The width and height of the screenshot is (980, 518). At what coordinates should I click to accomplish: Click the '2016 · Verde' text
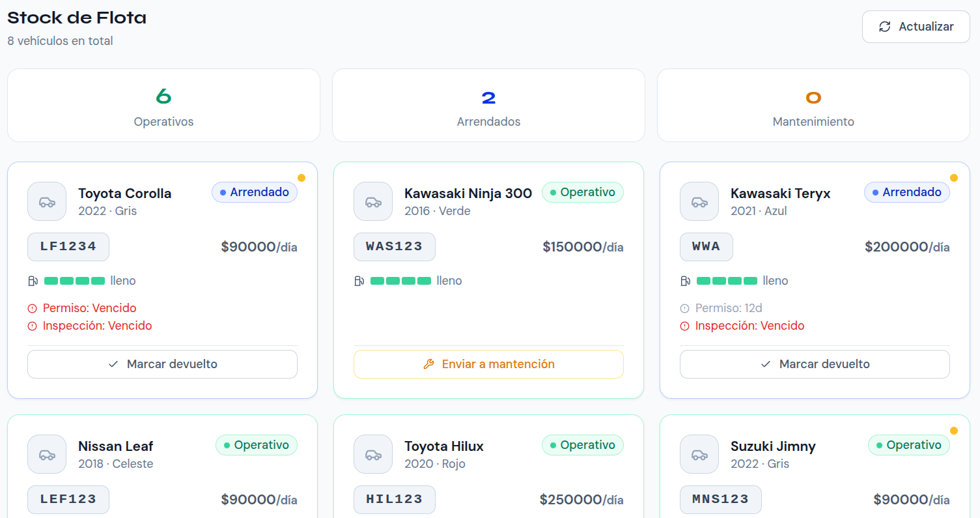tap(438, 211)
